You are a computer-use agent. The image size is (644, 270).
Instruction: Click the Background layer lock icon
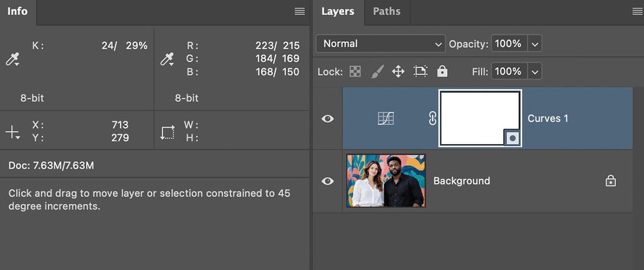[611, 181]
